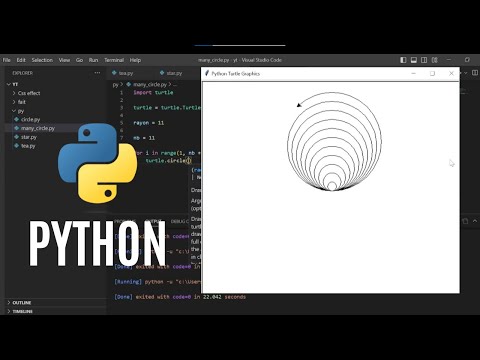Open Explorer views and more actions ellipsis
480x360 pixels.
tap(97, 73)
